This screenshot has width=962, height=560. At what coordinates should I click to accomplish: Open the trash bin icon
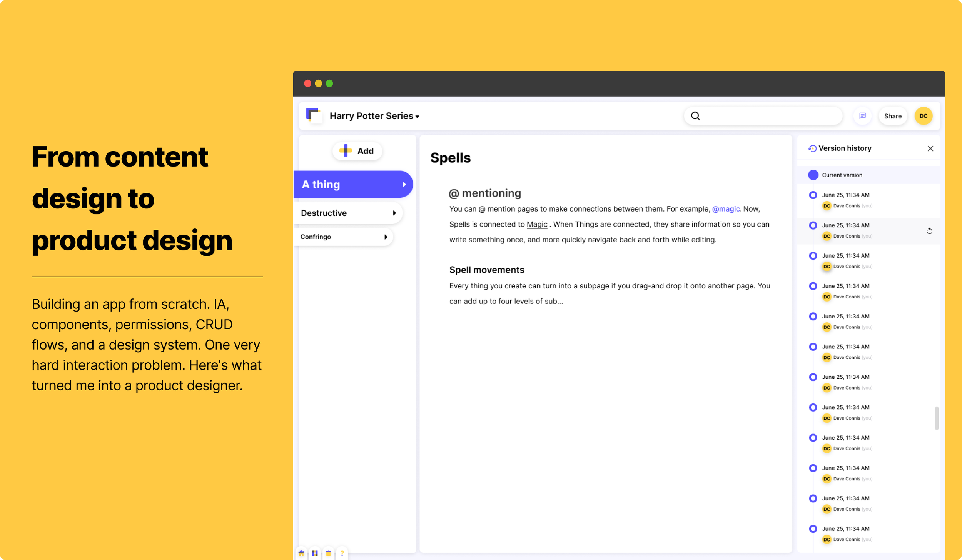(328, 553)
